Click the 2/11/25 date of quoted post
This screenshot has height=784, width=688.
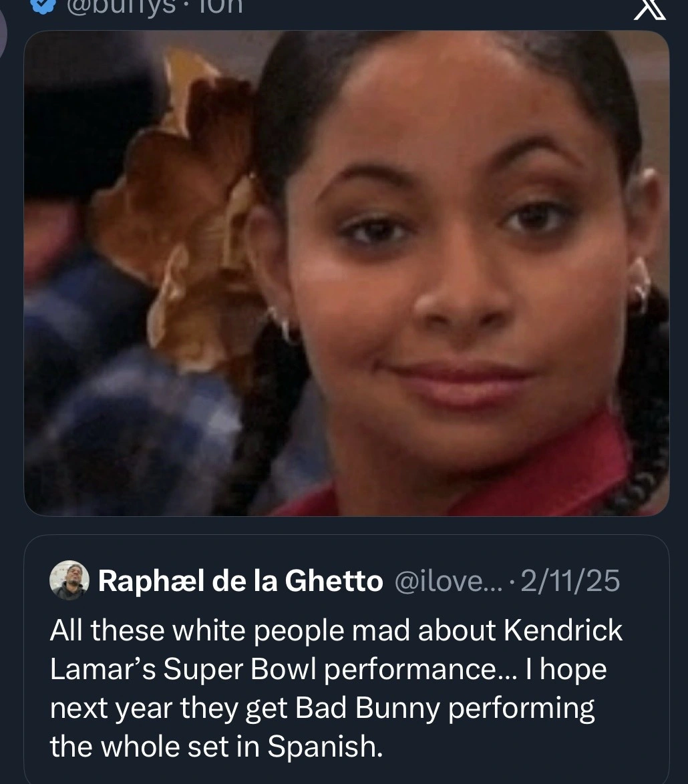point(570,581)
